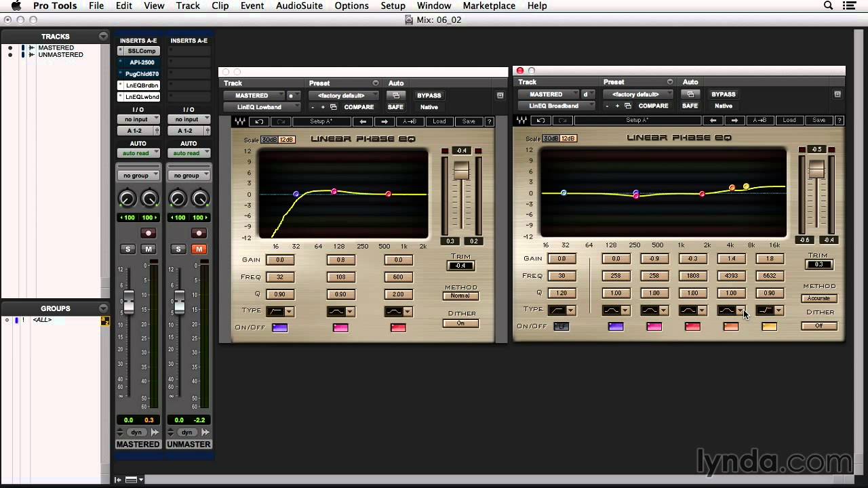
Task: Click next preset arrow in LinEQ Broadband
Action: coord(734,121)
